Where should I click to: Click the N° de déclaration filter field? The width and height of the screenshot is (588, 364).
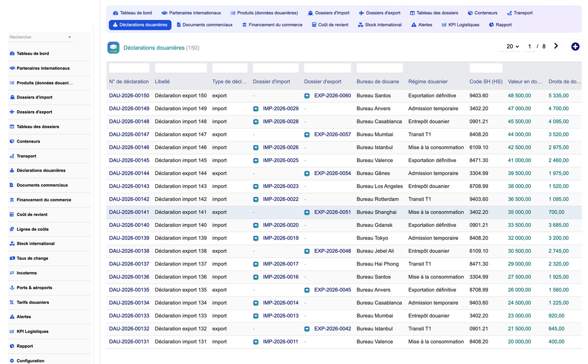pos(129,68)
